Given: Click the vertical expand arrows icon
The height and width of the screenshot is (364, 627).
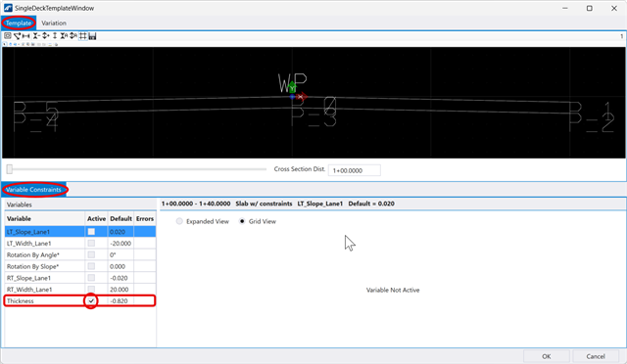Looking at the screenshot, I should coord(46,36).
